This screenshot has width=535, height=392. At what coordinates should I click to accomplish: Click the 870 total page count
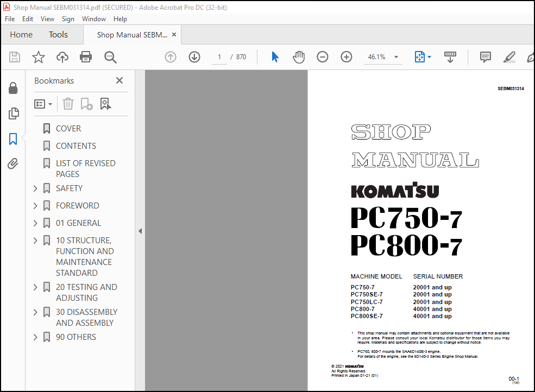click(241, 57)
